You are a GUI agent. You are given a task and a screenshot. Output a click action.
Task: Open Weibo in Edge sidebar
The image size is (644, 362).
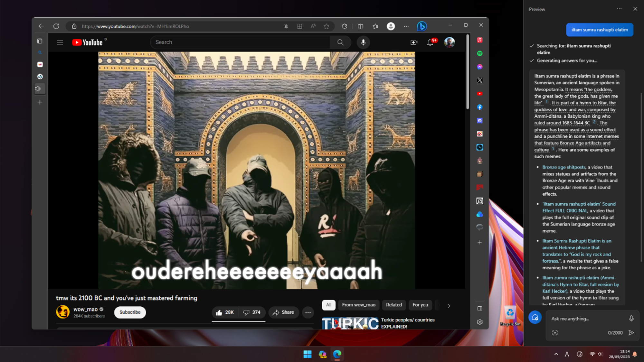pos(480,134)
